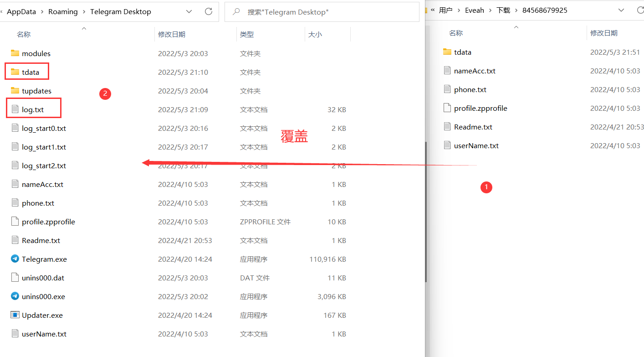Select the unins000.exe file name
Image resolution: width=644 pixels, height=357 pixels.
click(x=43, y=296)
